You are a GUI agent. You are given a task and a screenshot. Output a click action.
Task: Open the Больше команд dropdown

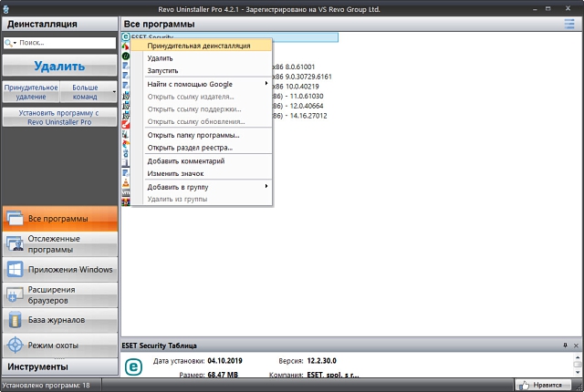click(x=89, y=92)
